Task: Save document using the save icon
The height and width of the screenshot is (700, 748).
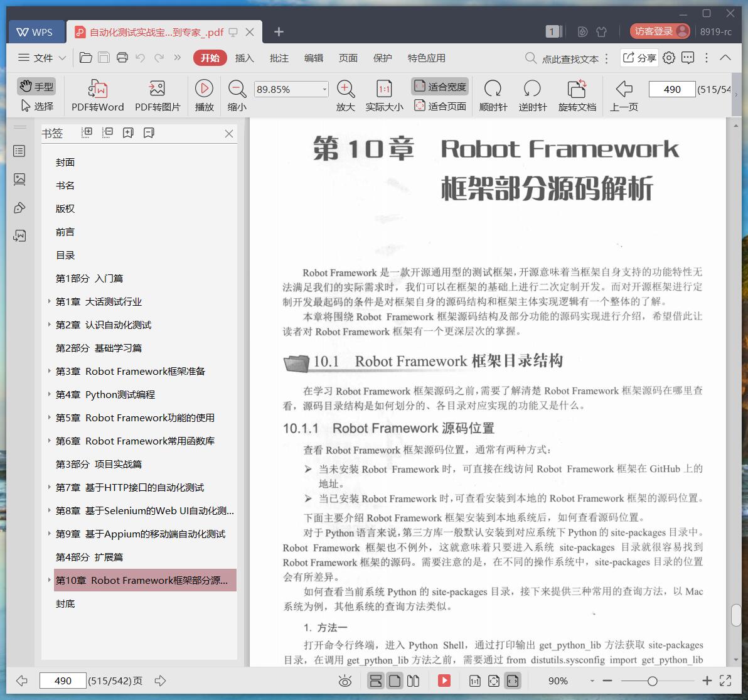Action: 104,58
